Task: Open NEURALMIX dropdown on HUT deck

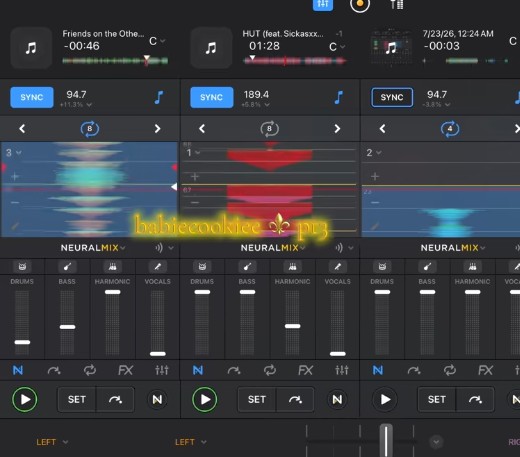Action: click(x=273, y=248)
